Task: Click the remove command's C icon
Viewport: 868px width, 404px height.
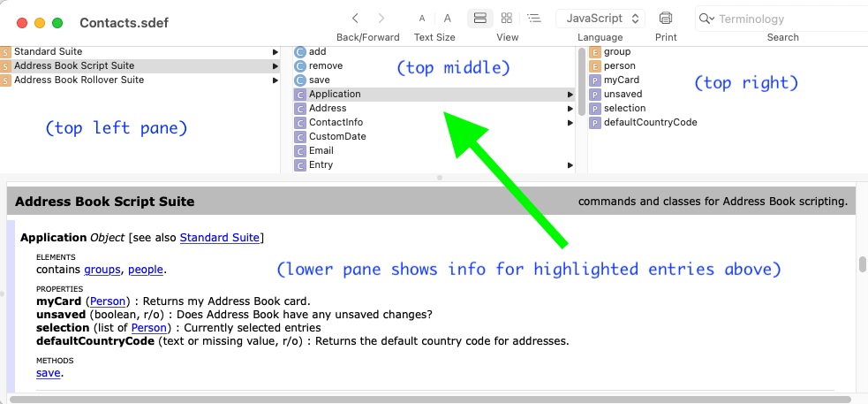Action: (300, 66)
